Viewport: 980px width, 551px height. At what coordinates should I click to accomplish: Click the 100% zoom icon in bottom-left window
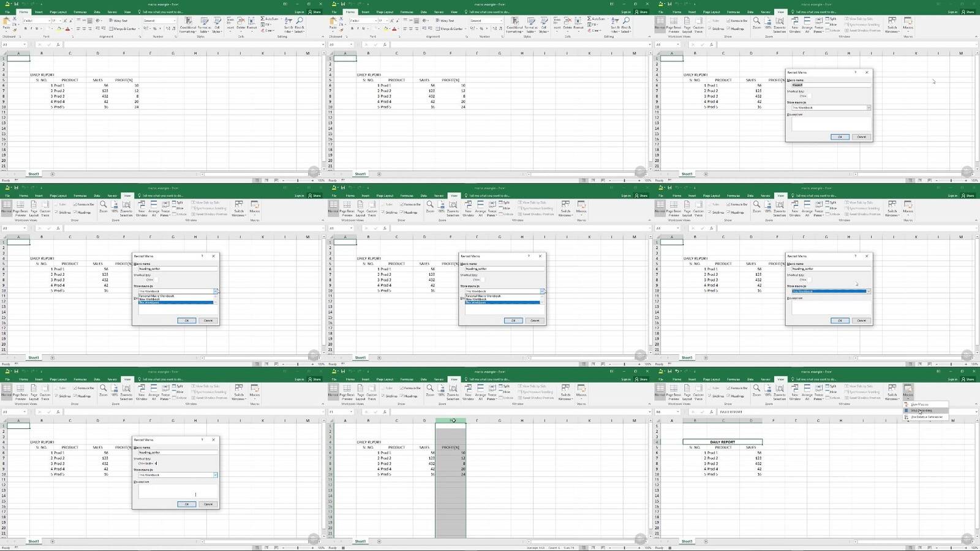click(115, 390)
